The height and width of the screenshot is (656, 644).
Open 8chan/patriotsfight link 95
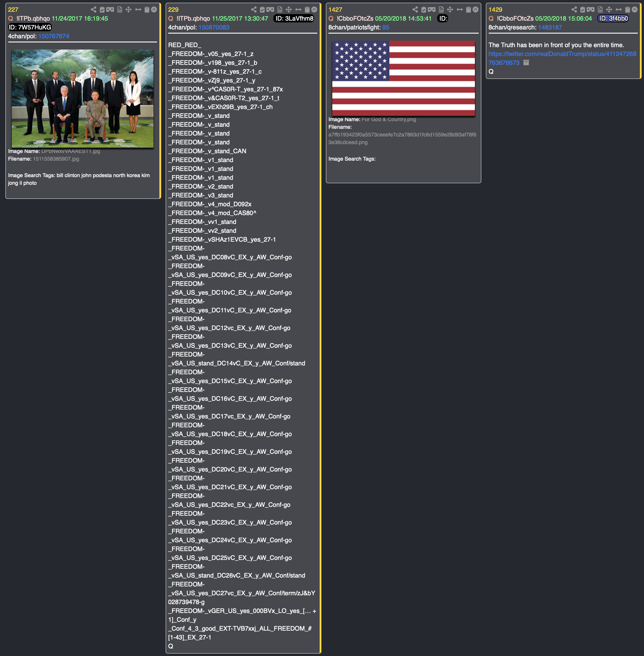(386, 27)
